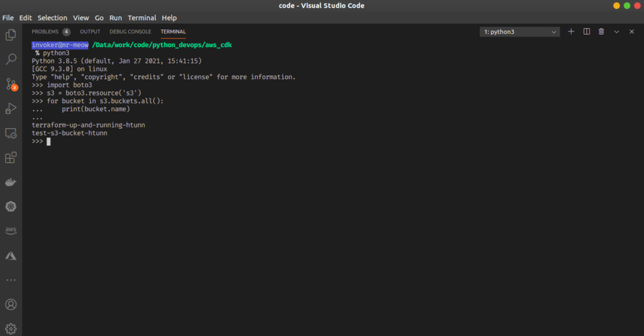This screenshot has height=336, width=644.
Task: Open the Kubernetes view icon
Action: point(11,207)
